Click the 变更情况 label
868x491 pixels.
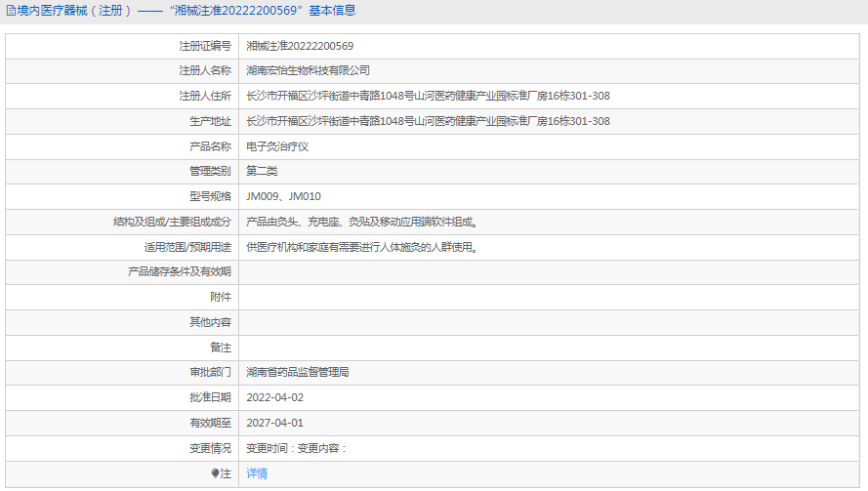point(210,448)
